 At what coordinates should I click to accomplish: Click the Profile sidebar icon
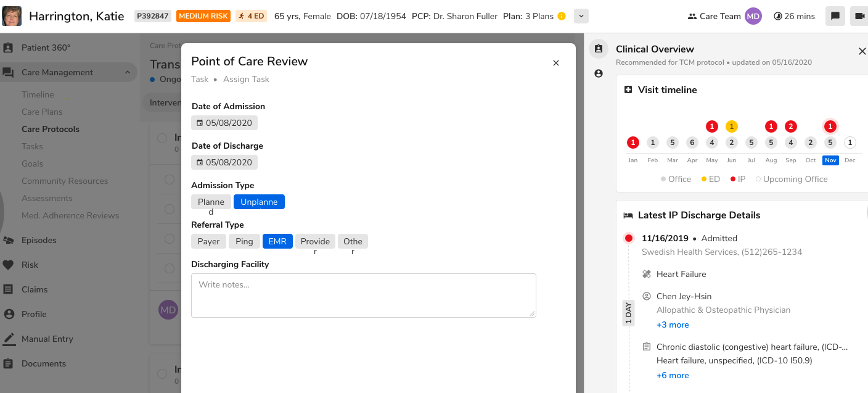(9, 314)
